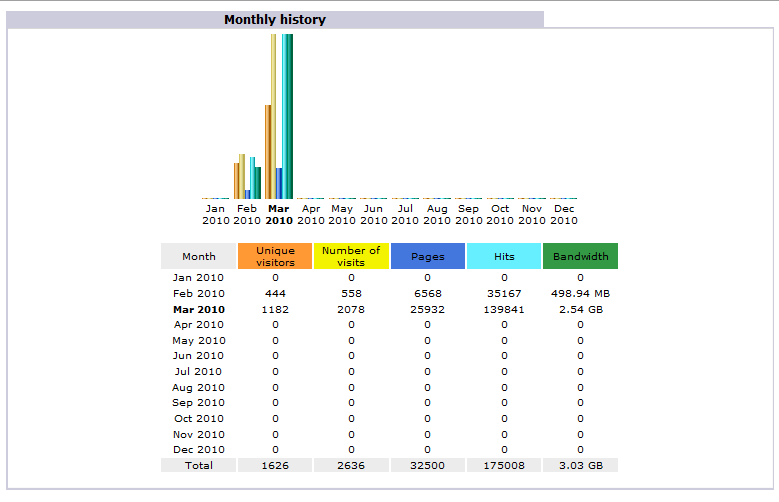
Task: Click the orange February unique visitors bar
Action: (236, 180)
